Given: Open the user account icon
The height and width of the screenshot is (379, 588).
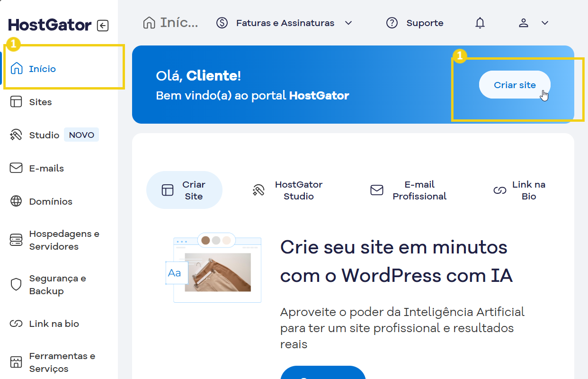Looking at the screenshot, I should tap(524, 23).
